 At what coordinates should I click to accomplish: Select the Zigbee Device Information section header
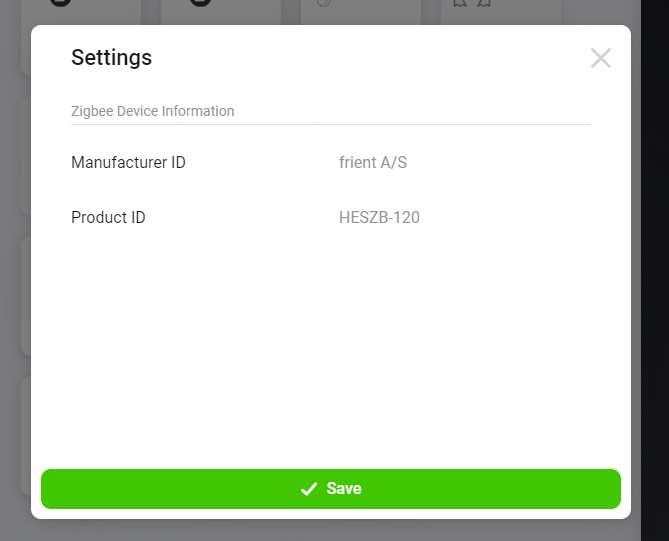152,111
